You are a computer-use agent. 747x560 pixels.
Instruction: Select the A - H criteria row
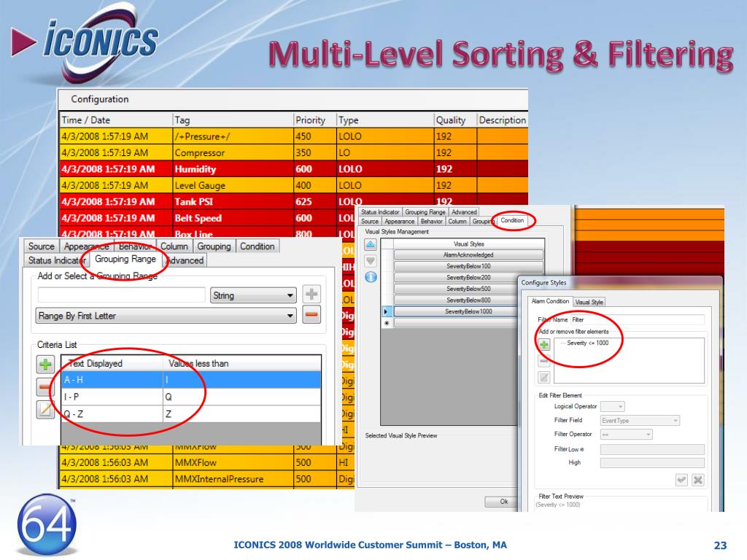click(x=191, y=379)
